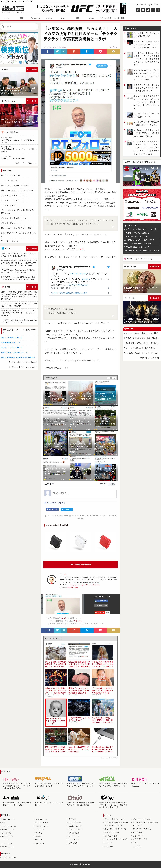This screenshot has width=161, height=868.
Task: Click the YouTube icon in header
Action: pos(143,10)
